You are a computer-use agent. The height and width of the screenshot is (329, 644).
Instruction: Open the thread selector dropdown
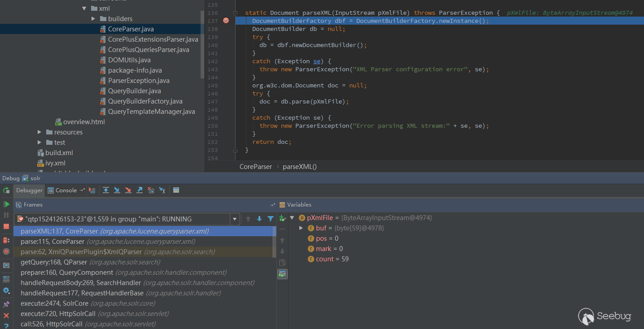tap(234, 219)
